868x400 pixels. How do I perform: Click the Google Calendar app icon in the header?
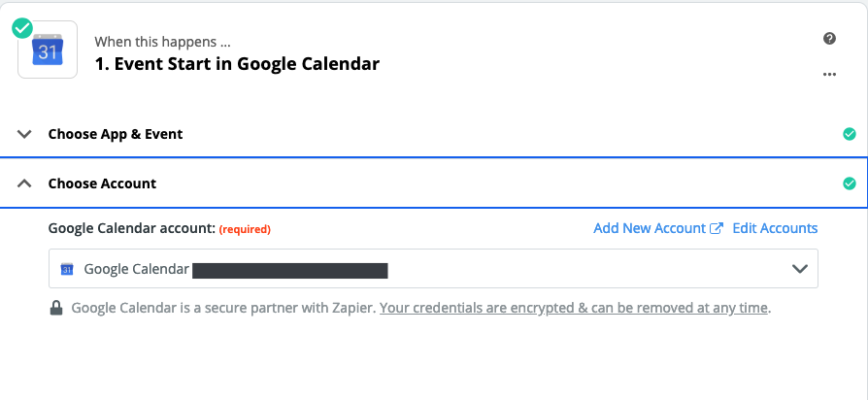point(48,50)
